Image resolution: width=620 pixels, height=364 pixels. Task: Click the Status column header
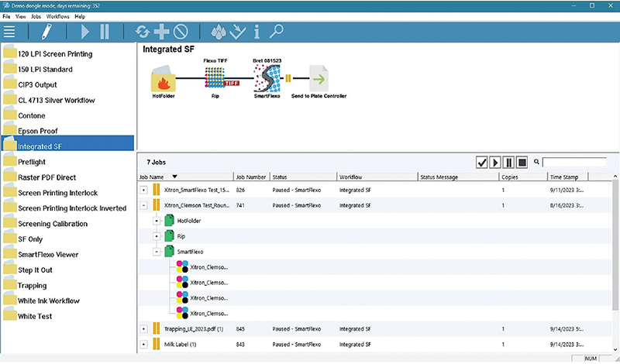click(303, 177)
